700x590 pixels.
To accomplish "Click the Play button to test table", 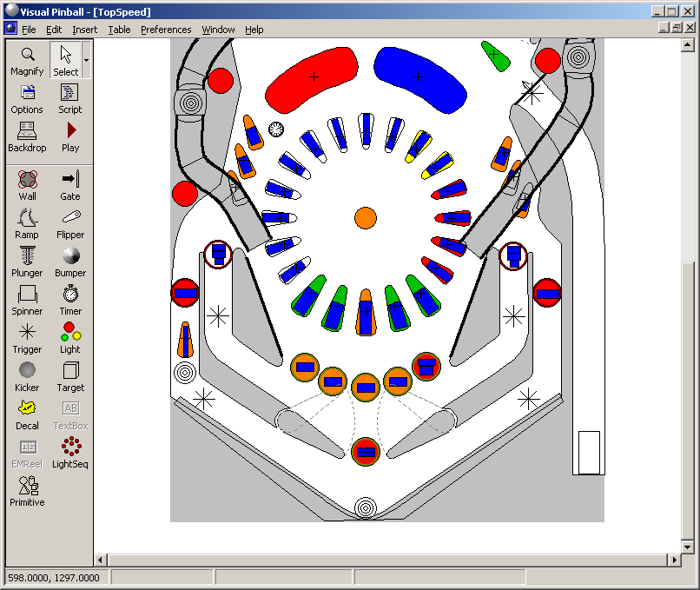I will [x=70, y=136].
